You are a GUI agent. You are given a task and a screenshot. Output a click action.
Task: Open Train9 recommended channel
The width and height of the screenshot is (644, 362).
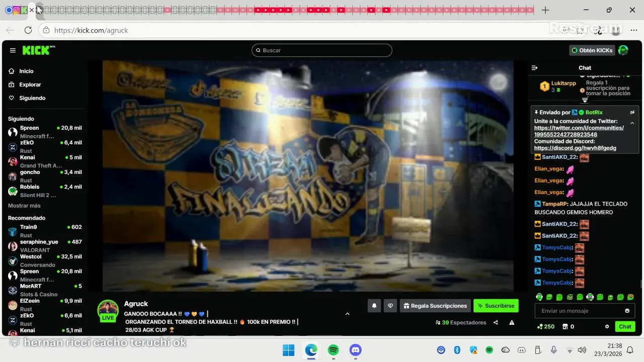point(44,231)
